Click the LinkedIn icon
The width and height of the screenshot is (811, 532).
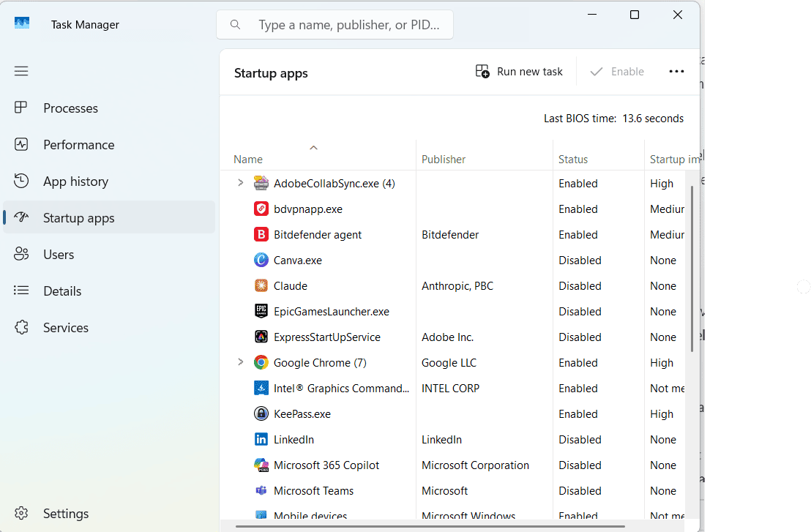[261, 439]
